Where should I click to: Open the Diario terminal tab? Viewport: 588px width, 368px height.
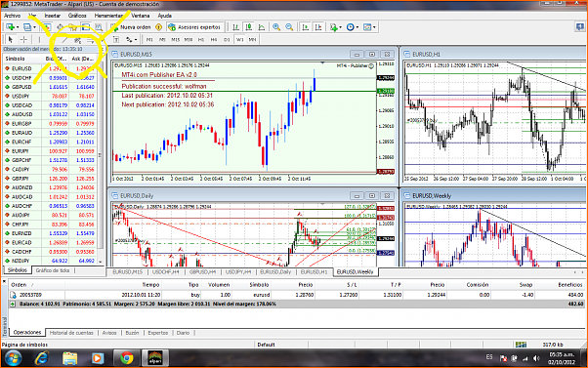tap(183, 333)
